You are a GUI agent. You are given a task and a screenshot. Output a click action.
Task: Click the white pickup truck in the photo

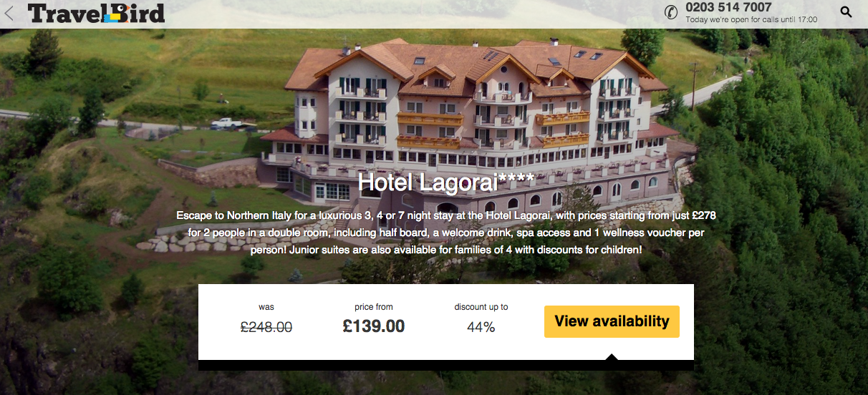coord(226,123)
